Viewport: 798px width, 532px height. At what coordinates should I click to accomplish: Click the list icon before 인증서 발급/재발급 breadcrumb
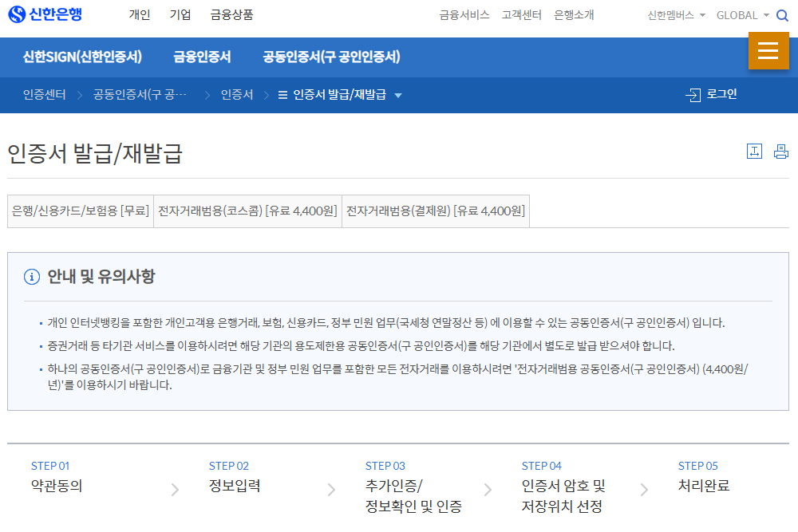(x=283, y=95)
